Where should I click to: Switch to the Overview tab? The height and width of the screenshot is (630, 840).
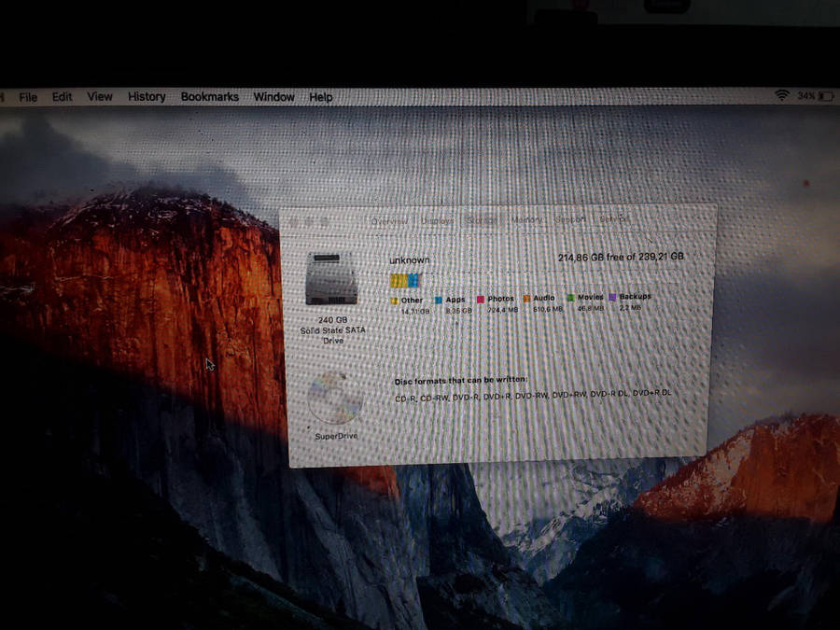click(x=389, y=221)
